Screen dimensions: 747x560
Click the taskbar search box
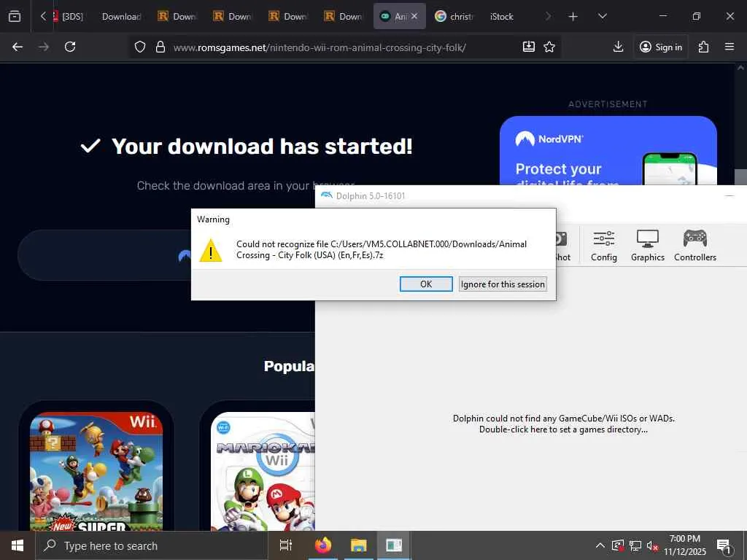point(152,545)
